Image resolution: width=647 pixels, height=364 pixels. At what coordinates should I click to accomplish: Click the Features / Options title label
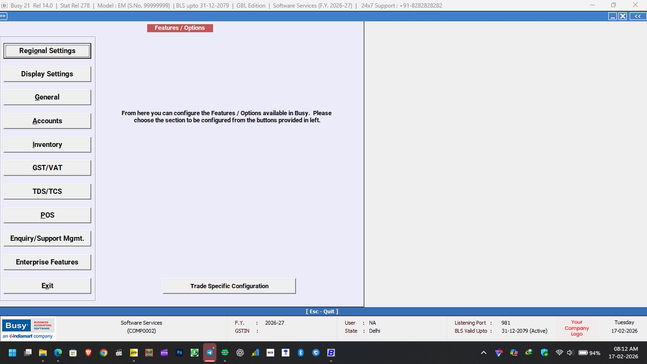point(180,28)
